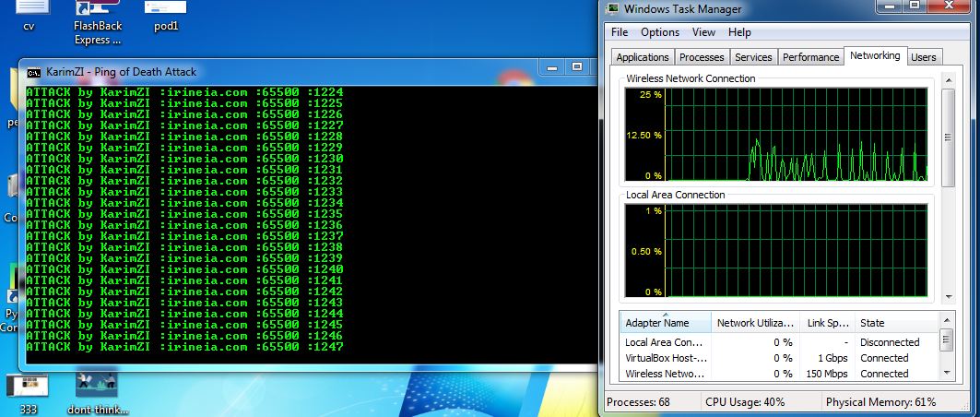
Task: Click the adapter list scrollbar thumb
Action: 946,340
